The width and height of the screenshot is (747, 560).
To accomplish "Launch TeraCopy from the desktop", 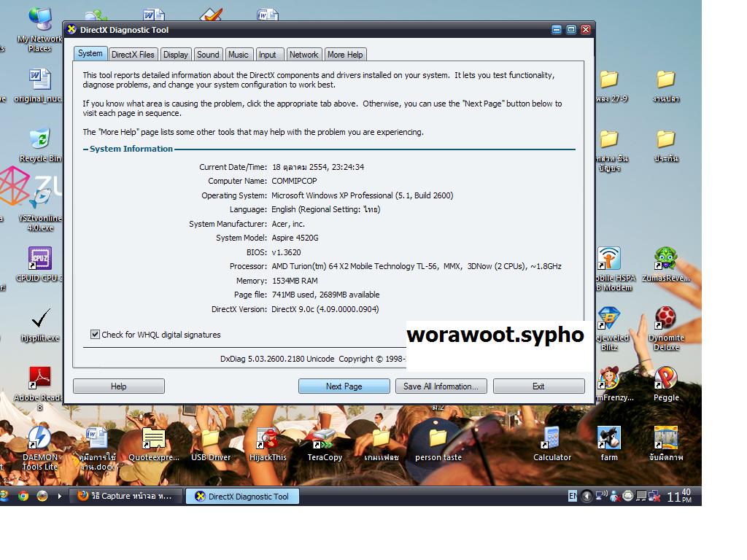I will pyautogui.click(x=324, y=440).
